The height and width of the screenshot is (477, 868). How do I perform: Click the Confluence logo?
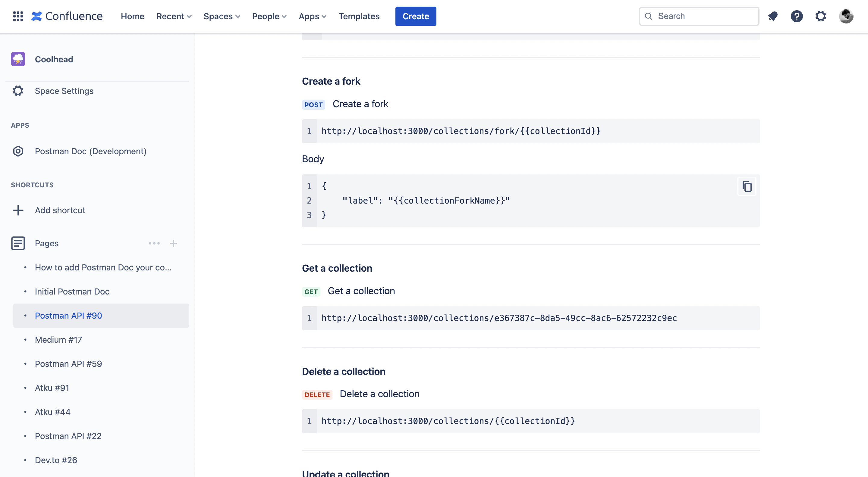[x=67, y=16]
